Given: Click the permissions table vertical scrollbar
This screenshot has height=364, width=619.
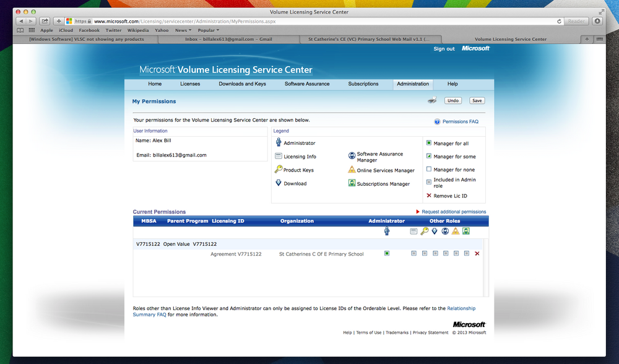Looking at the screenshot, I should (486, 267).
